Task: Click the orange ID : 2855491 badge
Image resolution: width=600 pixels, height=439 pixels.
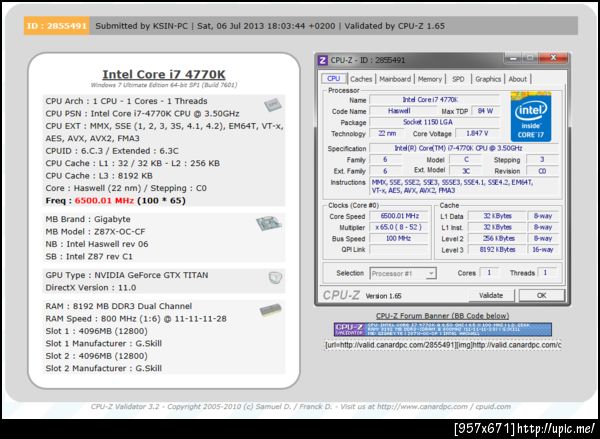Action: click(x=57, y=26)
